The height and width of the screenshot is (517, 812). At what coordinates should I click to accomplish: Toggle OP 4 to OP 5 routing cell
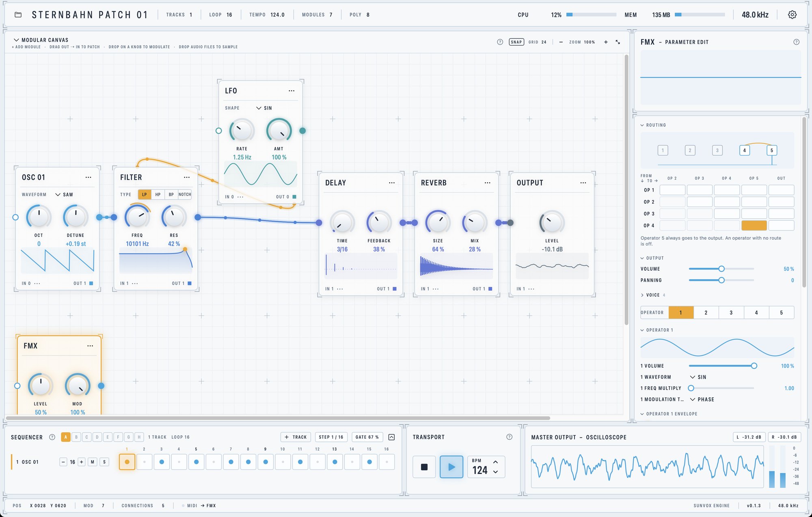(x=754, y=225)
